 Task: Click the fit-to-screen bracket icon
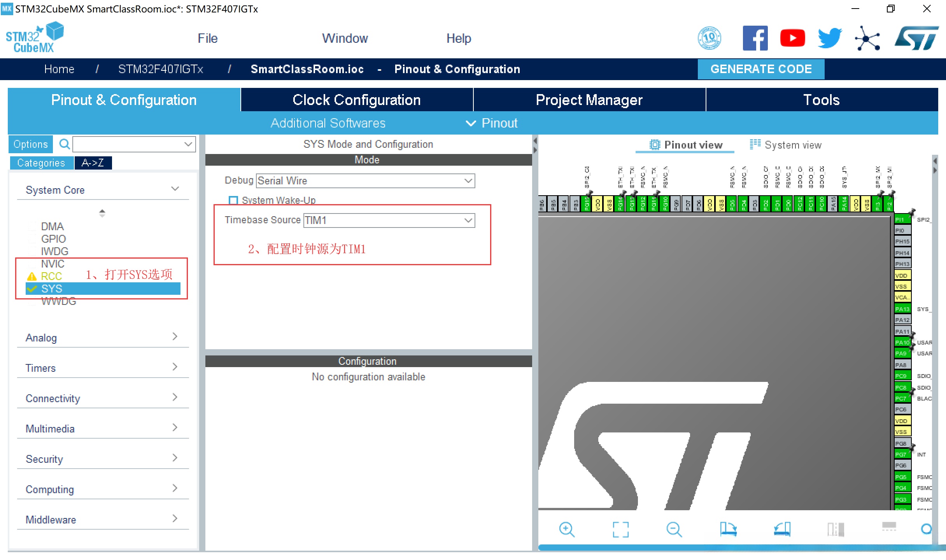[620, 529]
